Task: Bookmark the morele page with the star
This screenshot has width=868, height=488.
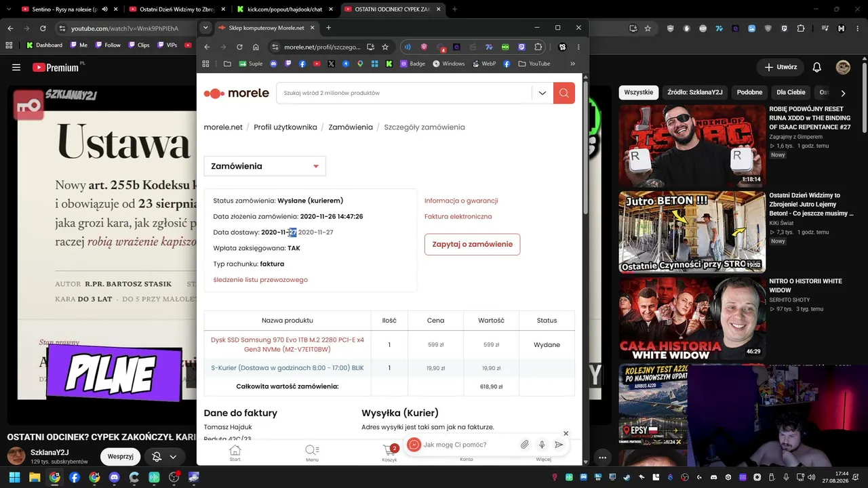Action: point(385,47)
